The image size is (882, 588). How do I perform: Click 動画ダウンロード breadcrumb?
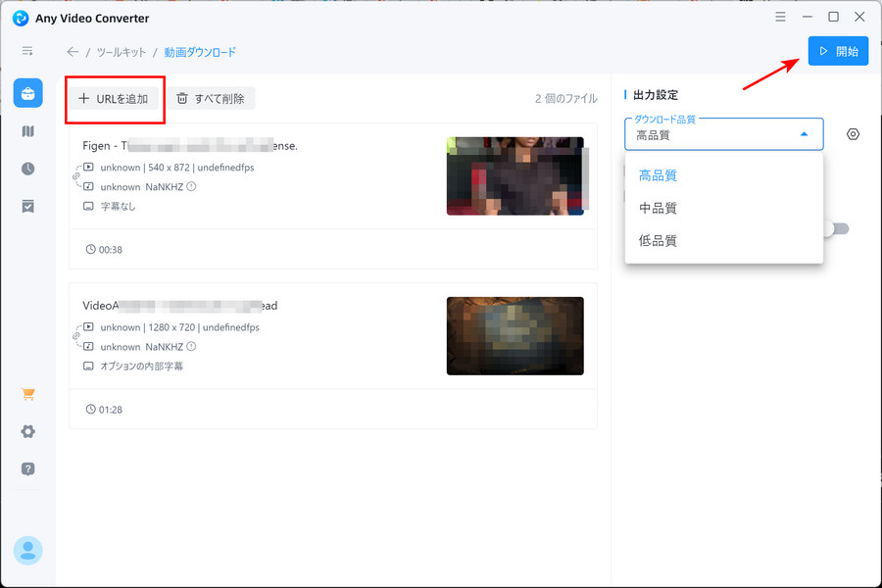200,52
